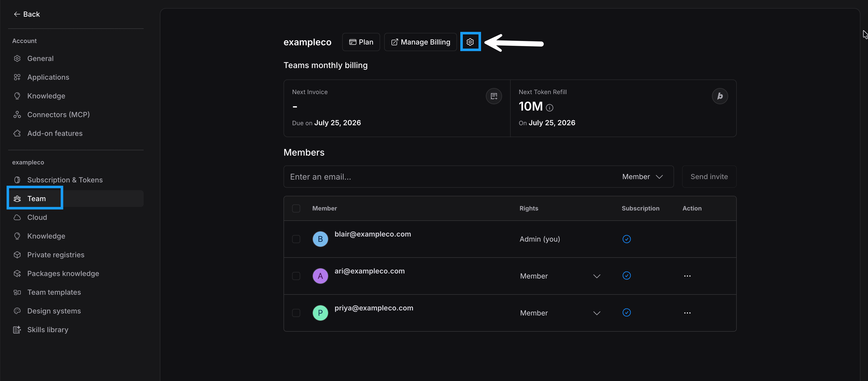Click the blair@exampleco.com email text

[x=372, y=234]
